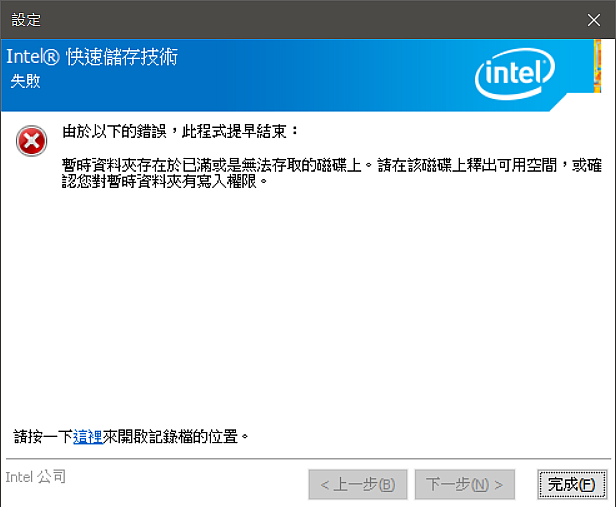
Task: Click the 設定 title bar text
Action: click(26, 20)
